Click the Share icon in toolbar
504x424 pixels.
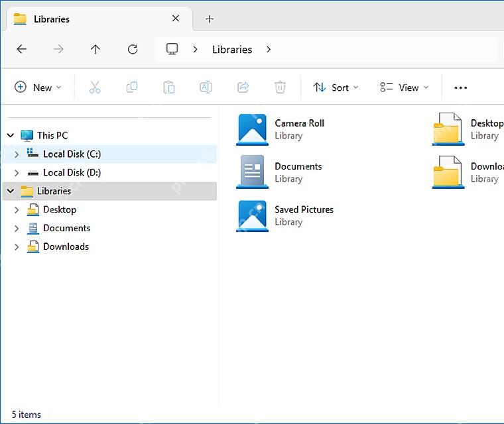pyautogui.click(x=243, y=87)
